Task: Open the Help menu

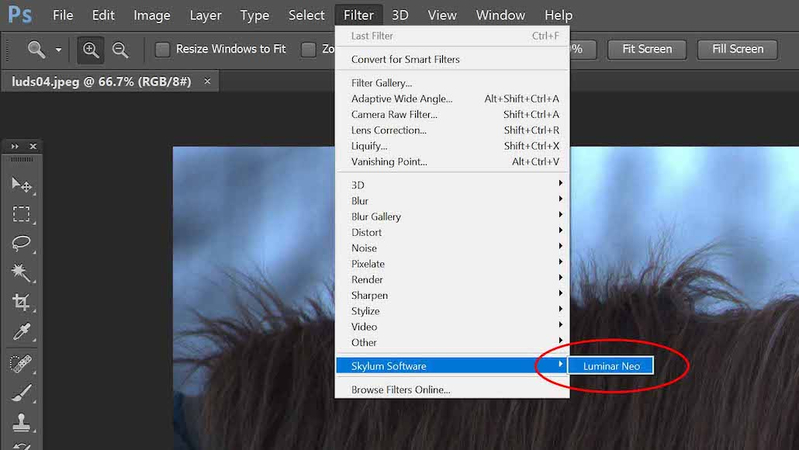Action: (x=558, y=15)
